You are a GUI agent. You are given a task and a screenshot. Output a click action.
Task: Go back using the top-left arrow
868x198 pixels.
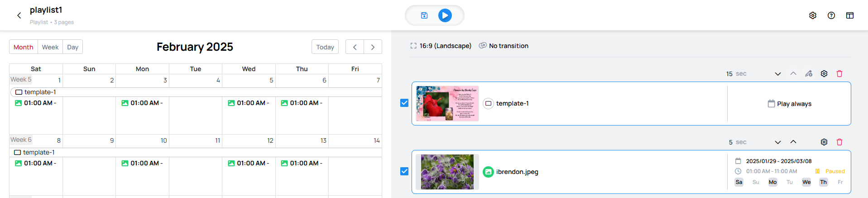pyautogui.click(x=19, y=15)
